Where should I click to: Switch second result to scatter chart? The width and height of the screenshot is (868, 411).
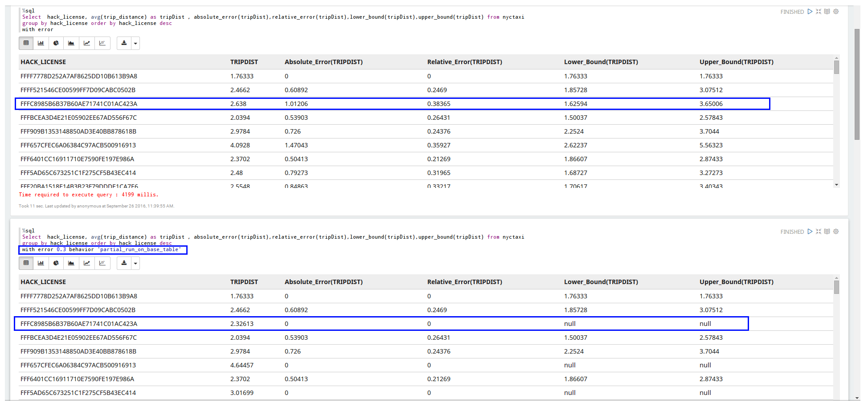pos(102,263)
